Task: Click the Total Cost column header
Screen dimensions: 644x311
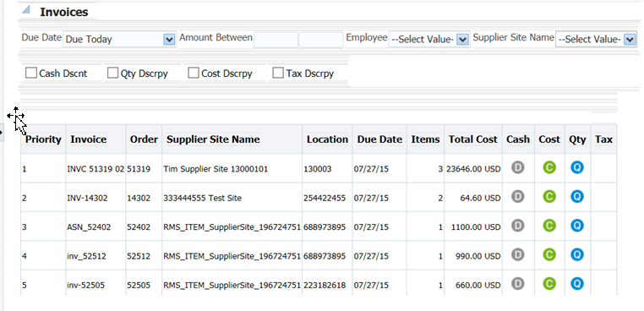Action: click(473, 139)
